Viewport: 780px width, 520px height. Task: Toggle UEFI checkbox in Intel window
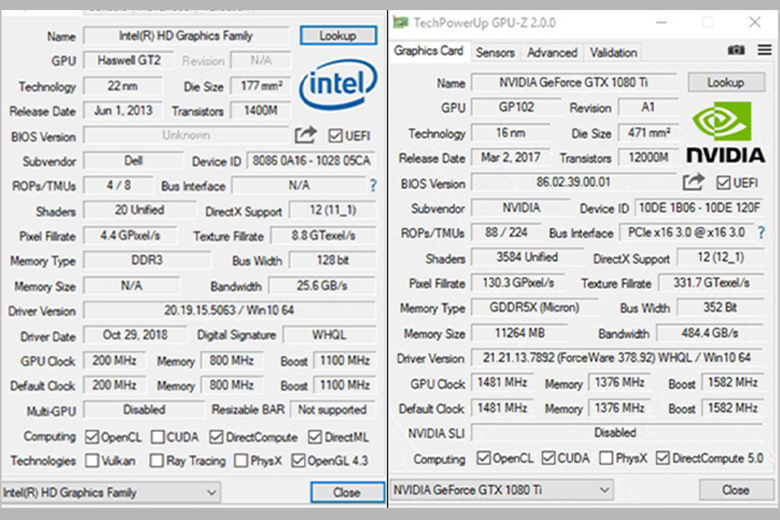pos(335,135)
